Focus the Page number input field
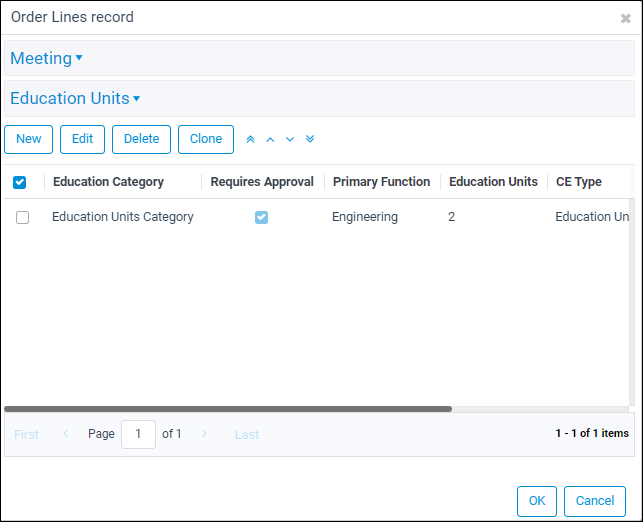 [x=138, y=434]
